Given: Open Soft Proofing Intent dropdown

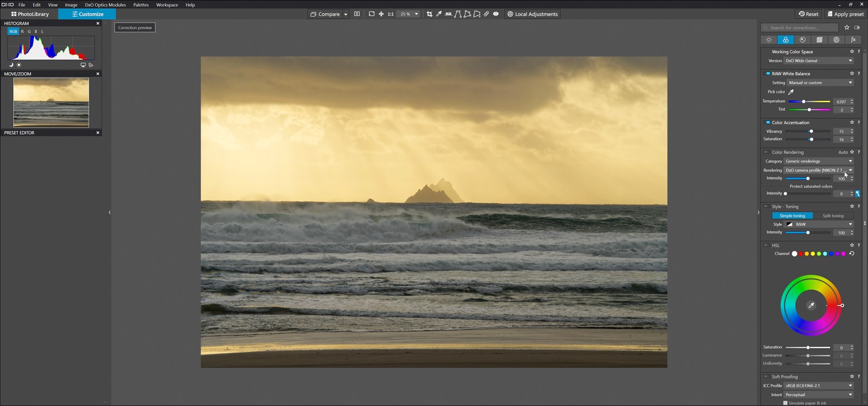Looking at the screenshot, I should pos(819,395).
